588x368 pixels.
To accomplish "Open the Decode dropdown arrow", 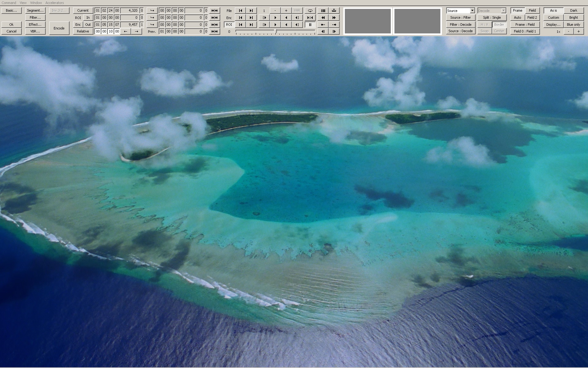I will click(x=503, y=10).
